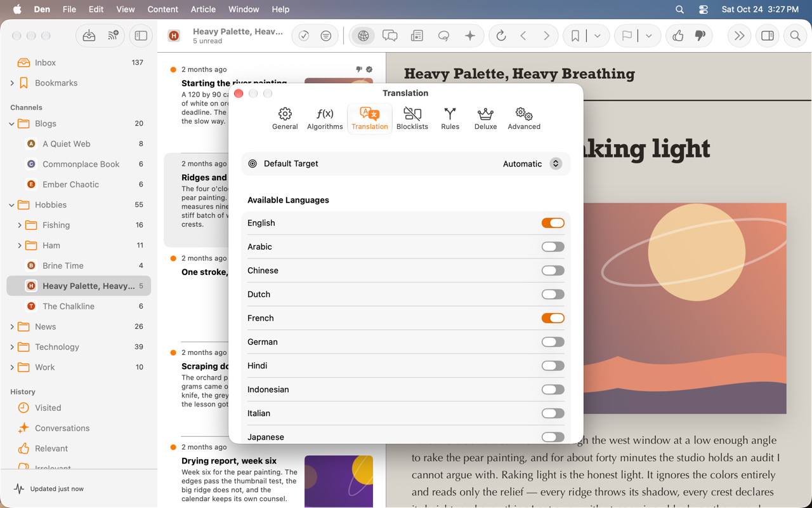Turn off the French language switch
Image resolution: width=812 pixels, height=508 pixels.
point(553,318)
